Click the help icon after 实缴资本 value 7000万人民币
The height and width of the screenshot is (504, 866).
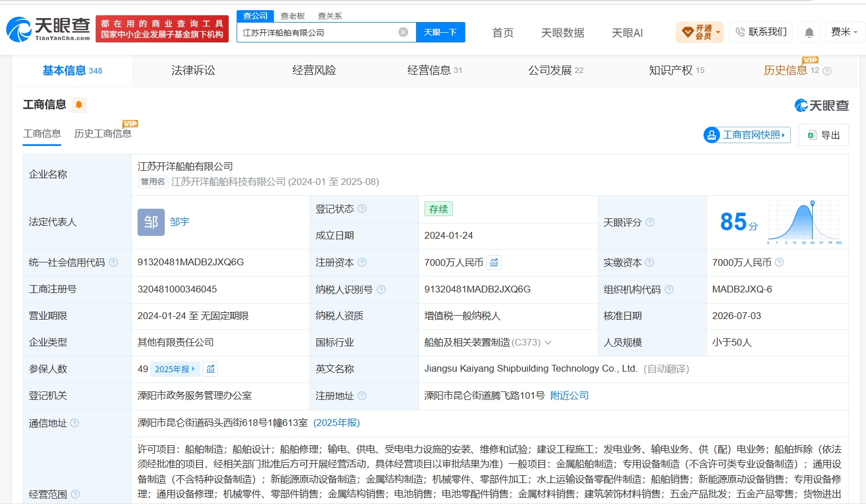click(779, 262)
